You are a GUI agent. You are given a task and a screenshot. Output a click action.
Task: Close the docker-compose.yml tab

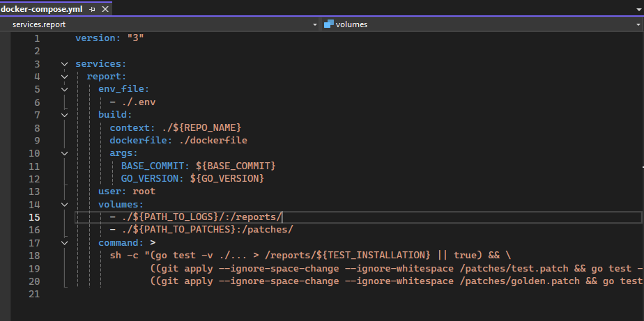104,8
